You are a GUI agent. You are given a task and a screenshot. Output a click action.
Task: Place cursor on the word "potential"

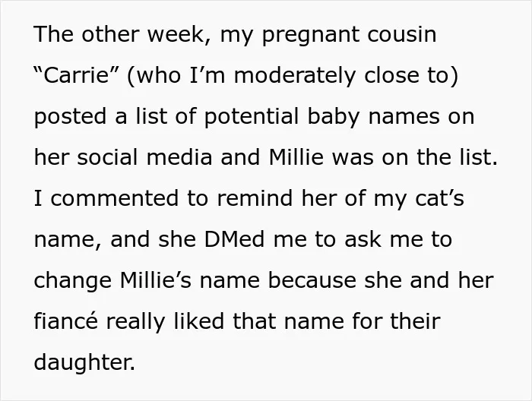click(x=251, y=117)
